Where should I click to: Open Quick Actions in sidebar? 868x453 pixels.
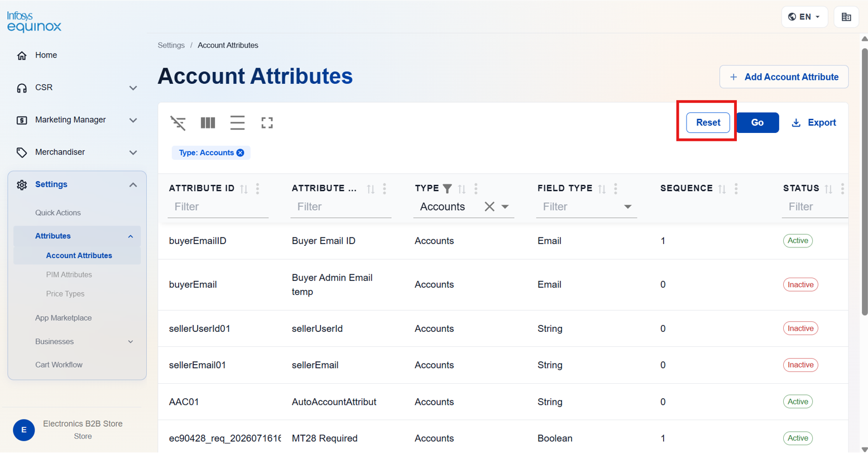click(58, 213)
